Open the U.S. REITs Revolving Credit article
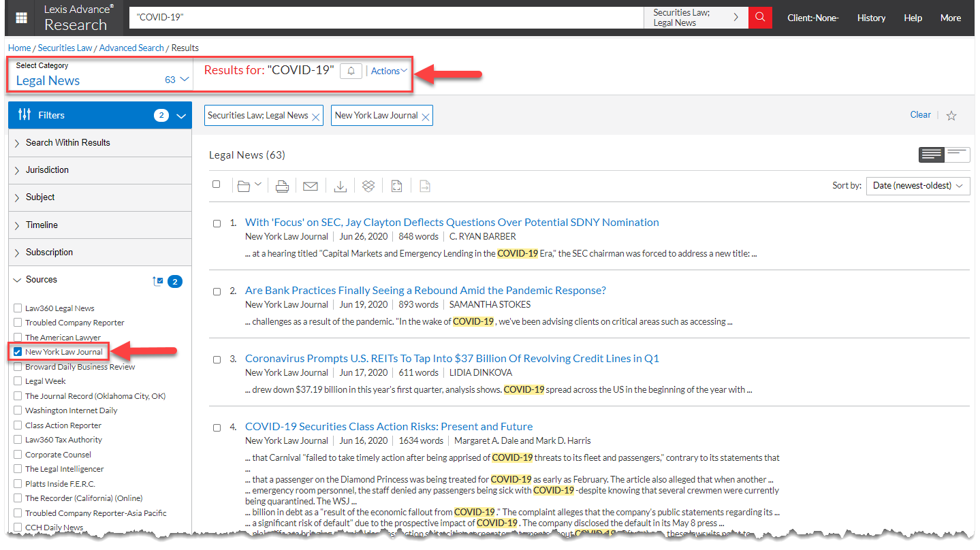 tap(452, 359)
